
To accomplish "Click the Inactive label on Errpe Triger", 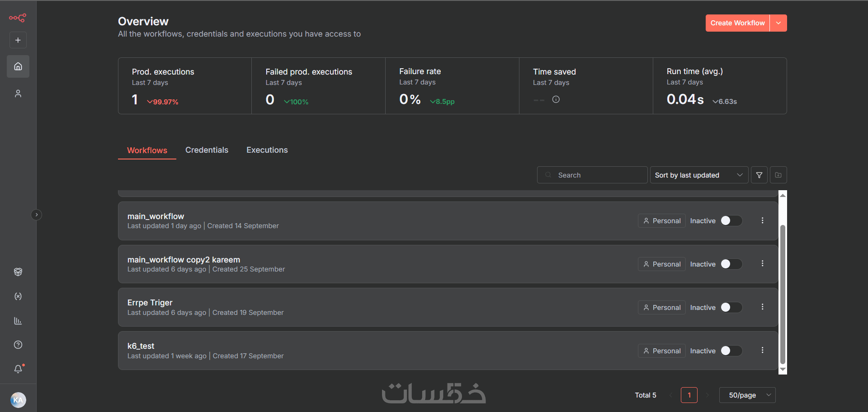I will [703, 308].
